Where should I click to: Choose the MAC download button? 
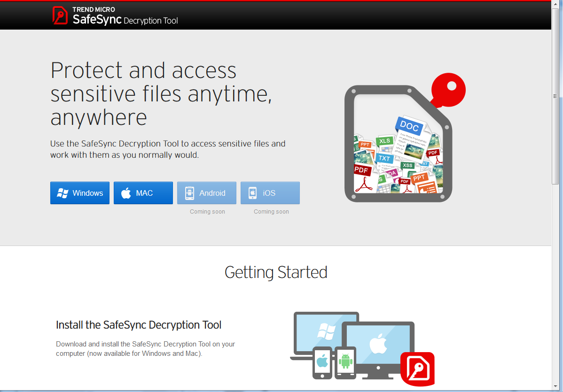pos(143,193)
